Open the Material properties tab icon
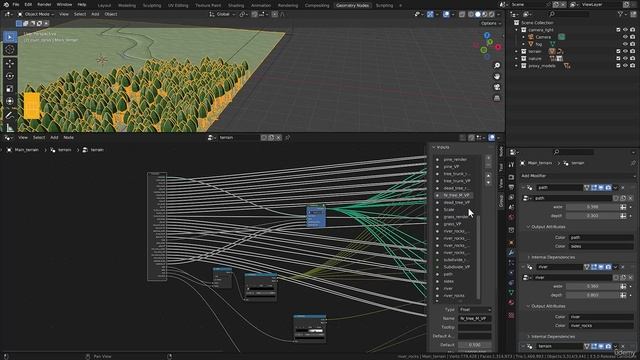Screen dimensions: 640x360 [x=511, y=302]
